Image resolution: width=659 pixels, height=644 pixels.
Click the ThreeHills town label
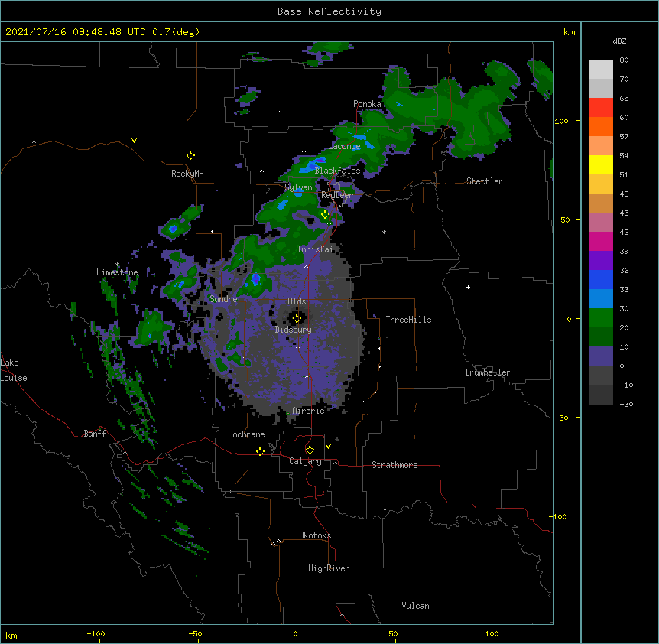[408, 320]
